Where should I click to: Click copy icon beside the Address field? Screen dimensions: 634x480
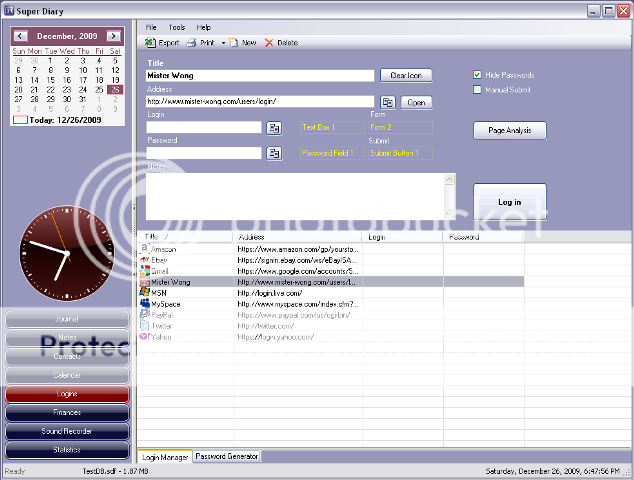(388, 102)
